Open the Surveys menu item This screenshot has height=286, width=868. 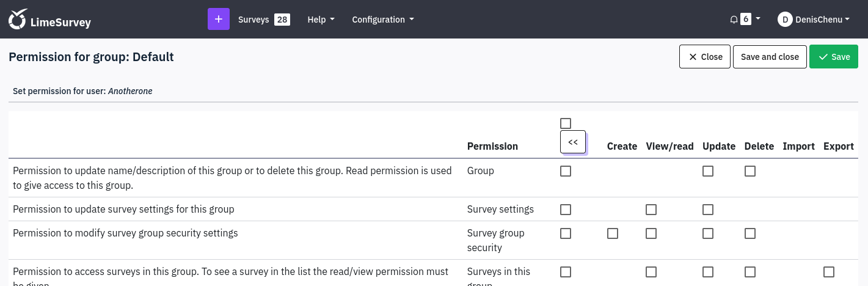pyautogui.click(x=253, y=20)
